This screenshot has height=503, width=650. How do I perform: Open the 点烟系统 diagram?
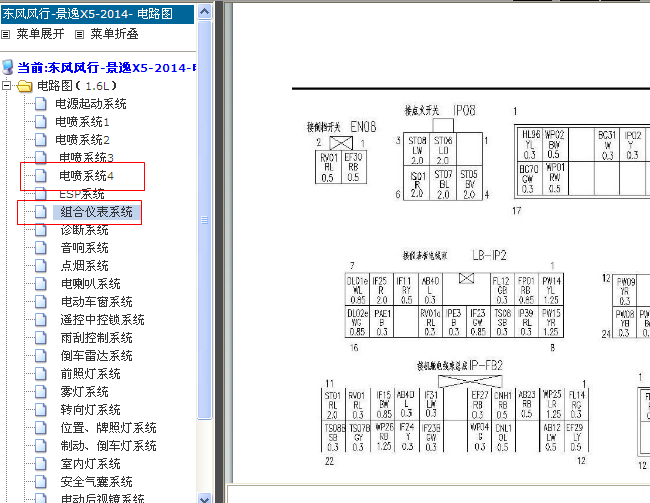tap(85, 266)
